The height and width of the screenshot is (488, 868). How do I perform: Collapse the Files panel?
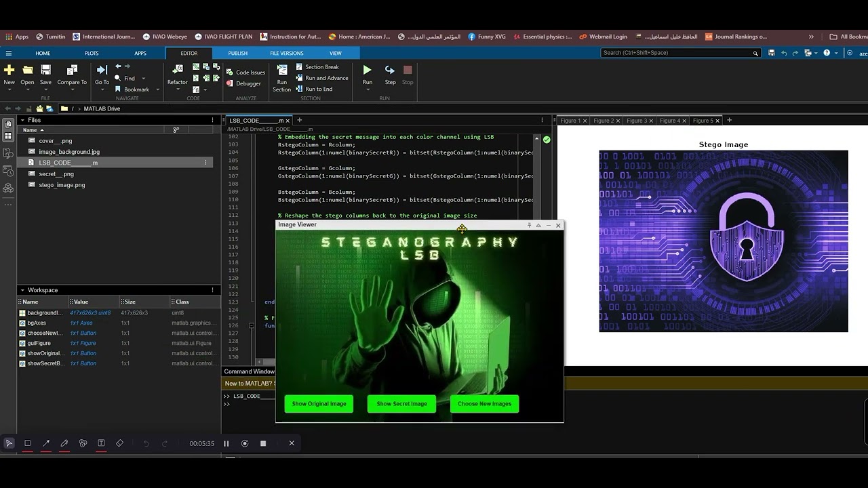(22, 120)
